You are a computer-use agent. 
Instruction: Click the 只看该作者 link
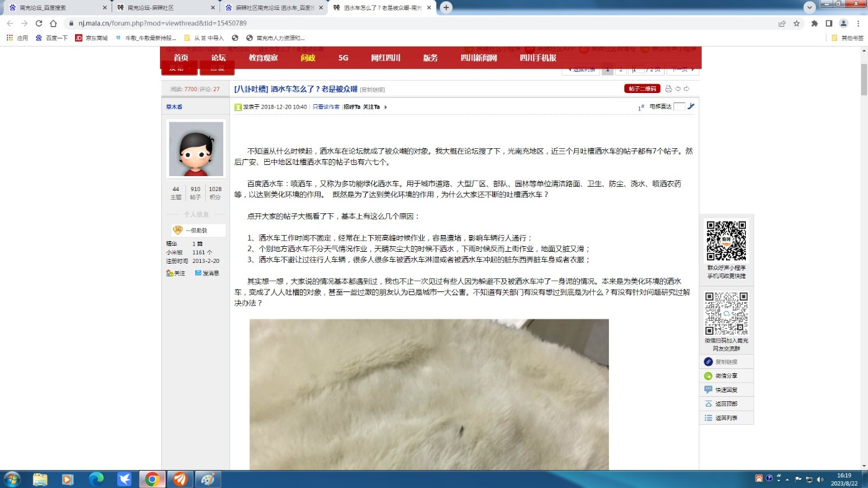pyautogui.click(x=325, y=107)
